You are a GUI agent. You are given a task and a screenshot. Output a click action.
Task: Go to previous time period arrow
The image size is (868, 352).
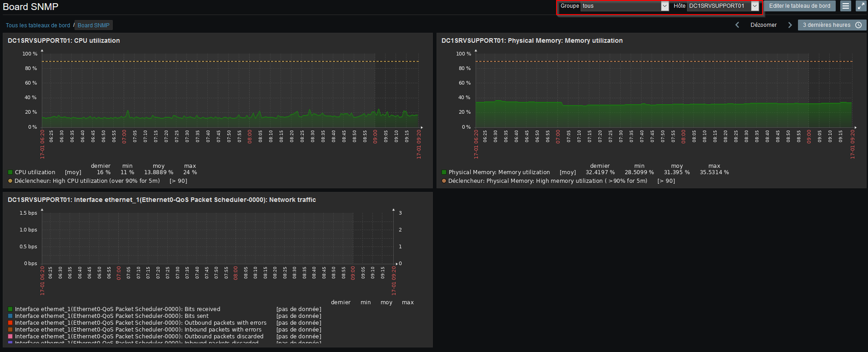(x=737, y=25)
